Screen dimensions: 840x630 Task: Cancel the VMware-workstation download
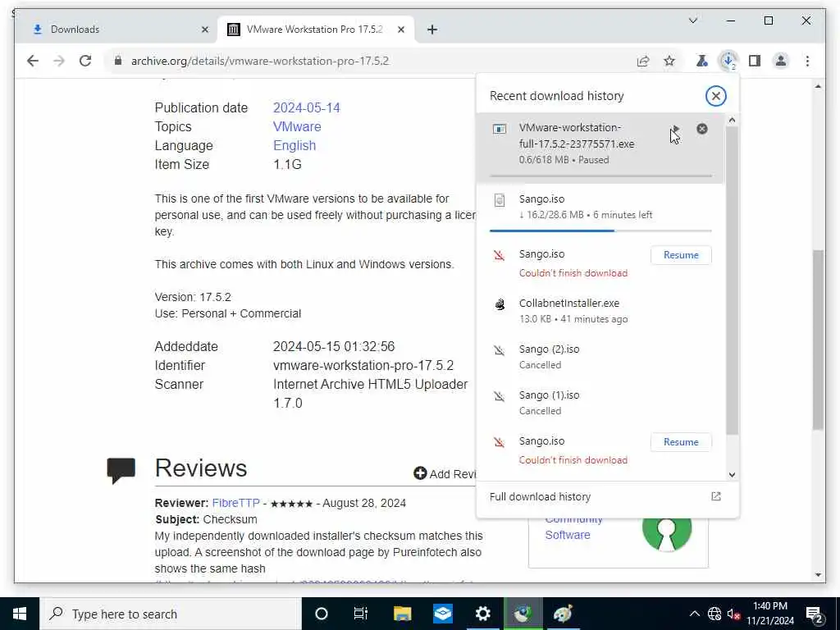point(702,129)
